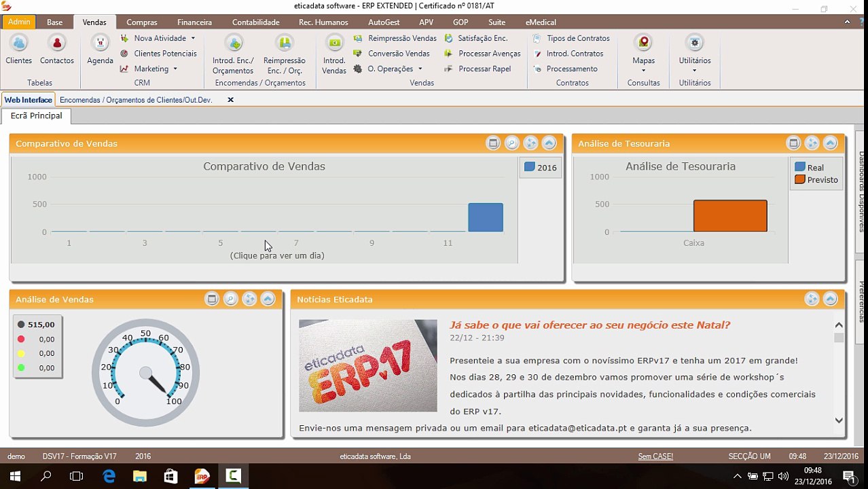
Task: Click Processar Rapel
Action: click(x=477, y=69)
